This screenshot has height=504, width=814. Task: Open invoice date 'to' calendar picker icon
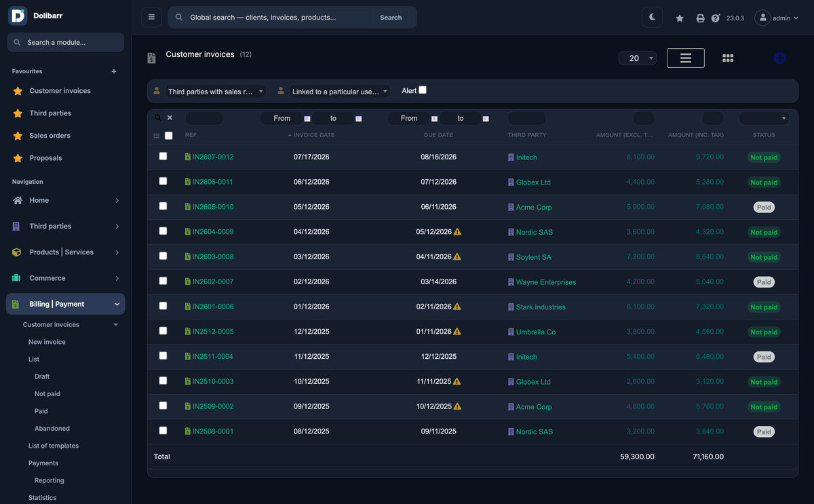(359, 119)
